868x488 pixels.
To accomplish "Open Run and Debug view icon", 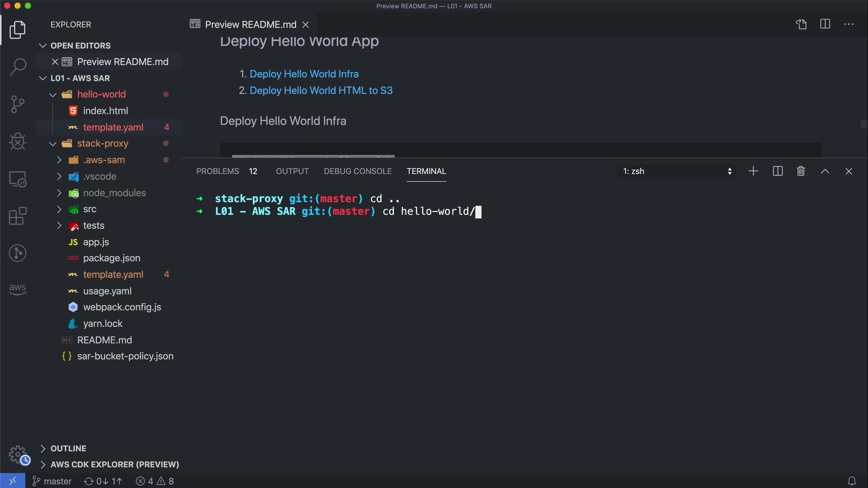I will click(x=18, y=141).
